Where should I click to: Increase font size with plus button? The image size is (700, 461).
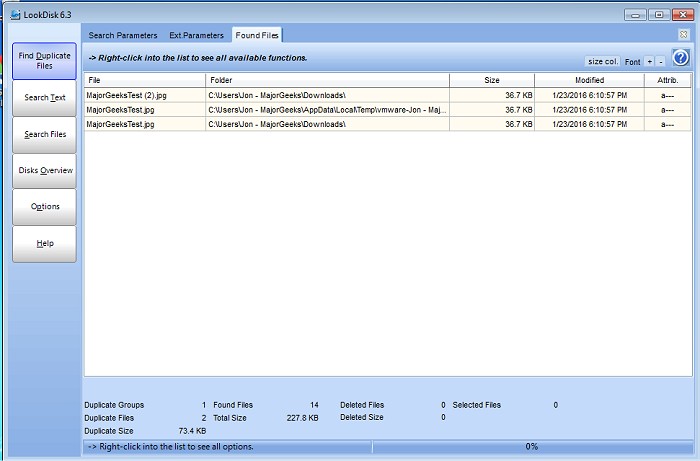(x=649, y=62)
